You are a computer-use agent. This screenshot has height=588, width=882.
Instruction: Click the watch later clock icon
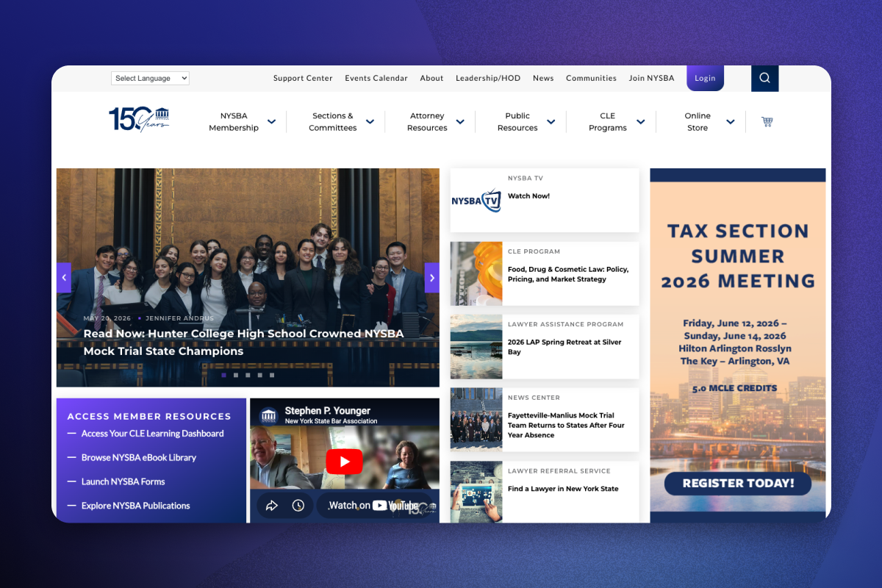(298, 506)
